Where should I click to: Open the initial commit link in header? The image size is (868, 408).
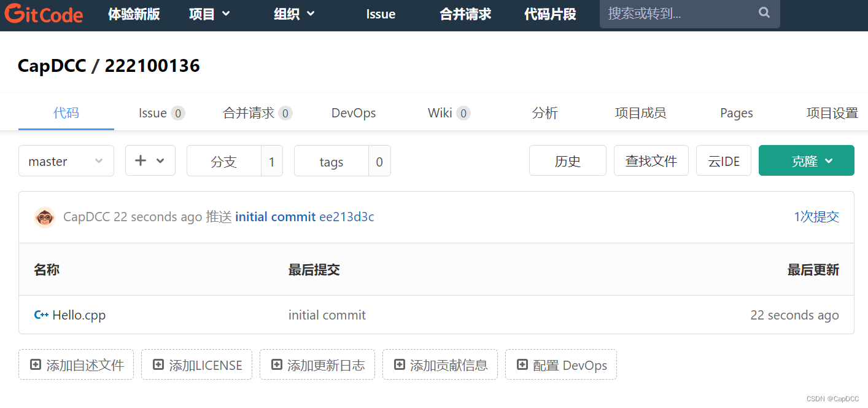click(x=276, y=217)
